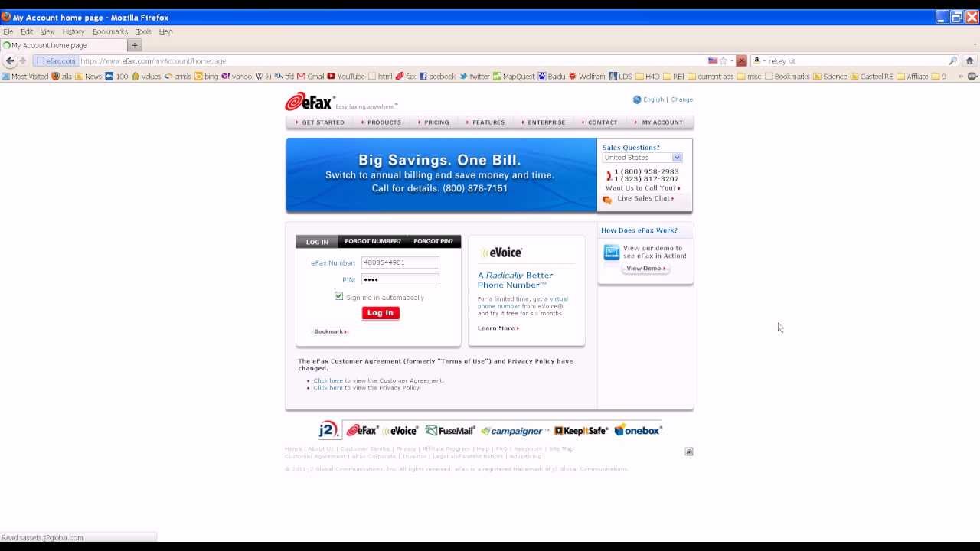Screen dimensions: 980x551
Task: Click the search magnifier icon
Action: click(953, 60)
